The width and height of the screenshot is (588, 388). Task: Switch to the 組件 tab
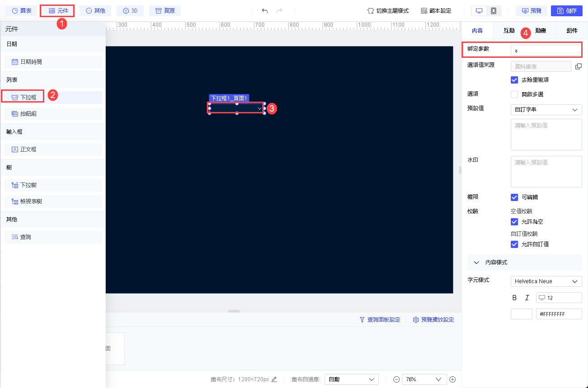(572, 31)
